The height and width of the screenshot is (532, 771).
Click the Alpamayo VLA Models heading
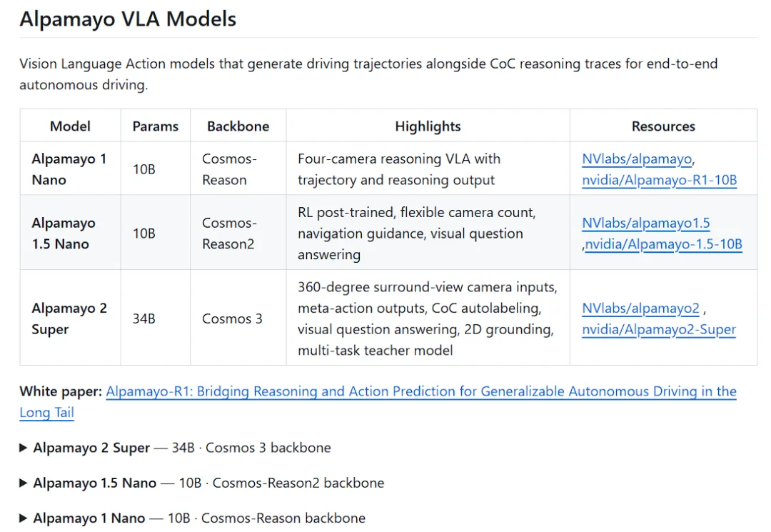click(128, 19)
